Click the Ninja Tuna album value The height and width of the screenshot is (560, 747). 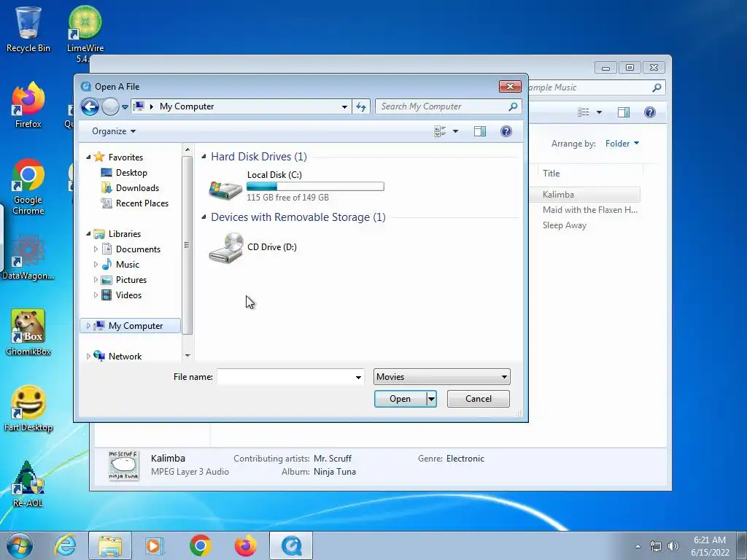click(334, 472)
